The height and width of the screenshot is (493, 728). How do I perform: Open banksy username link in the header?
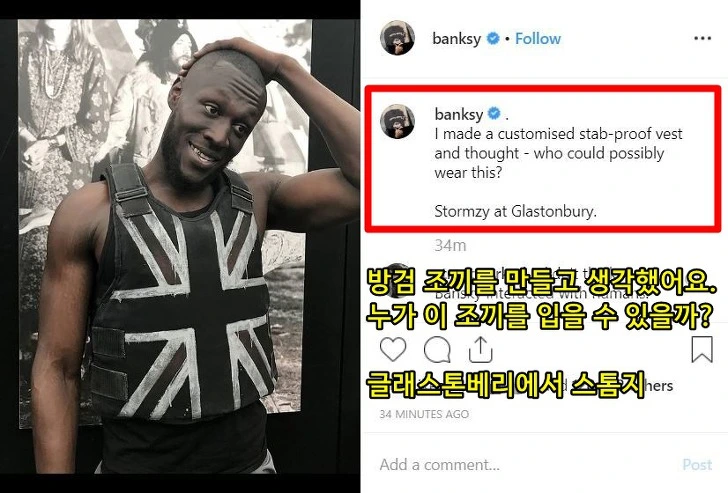pos(456,39)
